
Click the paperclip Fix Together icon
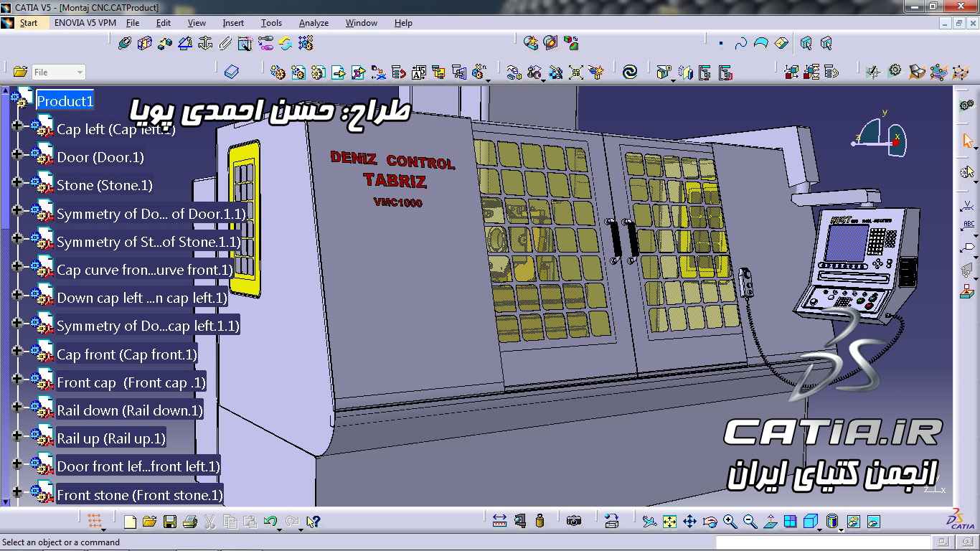[x=225, y=44]
